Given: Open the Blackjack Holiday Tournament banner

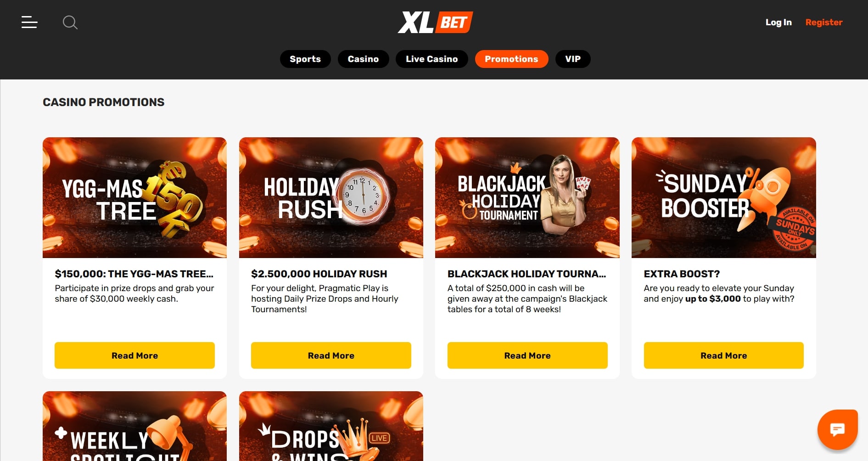Looking at the screenshot, I should coord(527,197).
